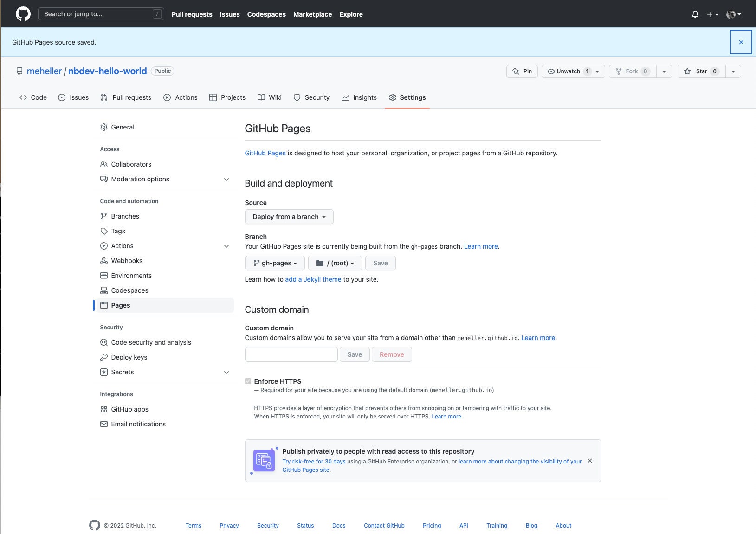This screenshot has width=756, height=534.
Task: Open Deploy keys settings
Action: pos(165,357)
